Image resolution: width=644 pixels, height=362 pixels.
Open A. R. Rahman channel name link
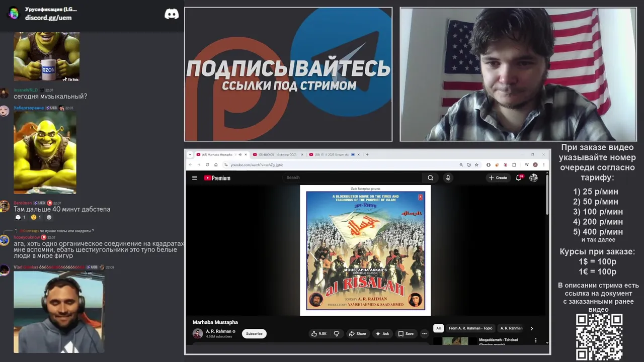218,331
